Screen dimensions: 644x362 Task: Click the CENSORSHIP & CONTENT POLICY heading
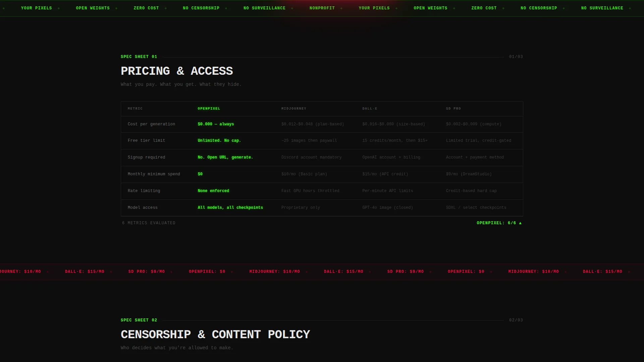tap(215, 335)
